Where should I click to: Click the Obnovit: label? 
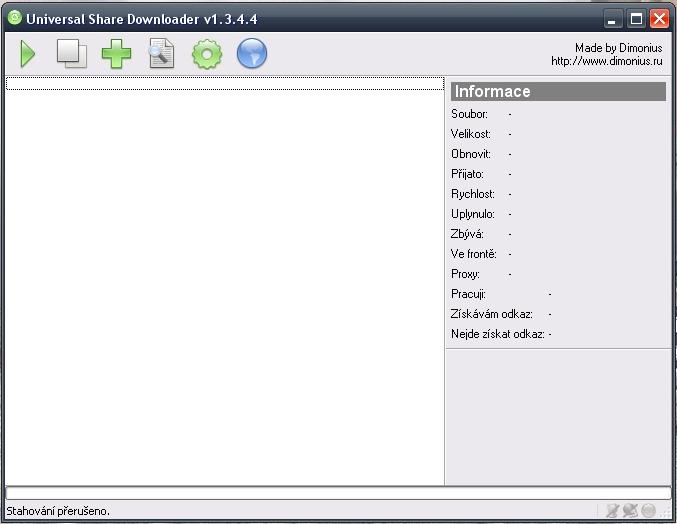471,154
